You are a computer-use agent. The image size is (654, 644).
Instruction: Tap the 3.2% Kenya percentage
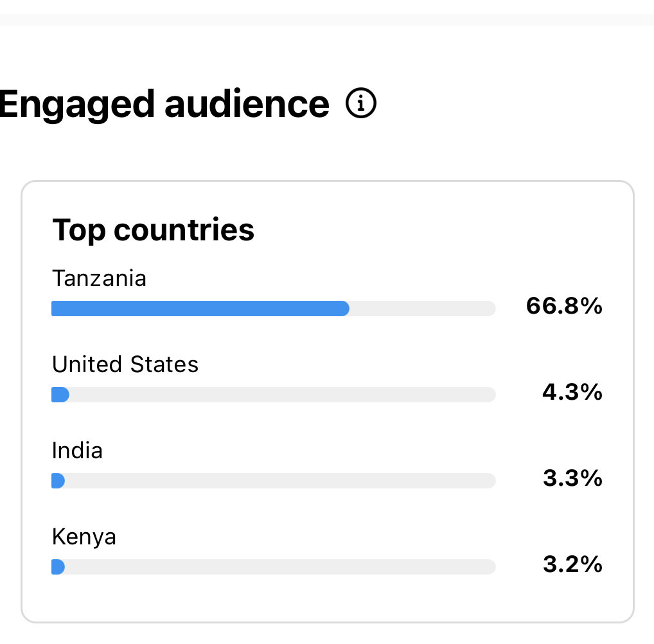[x=572, y=564]
